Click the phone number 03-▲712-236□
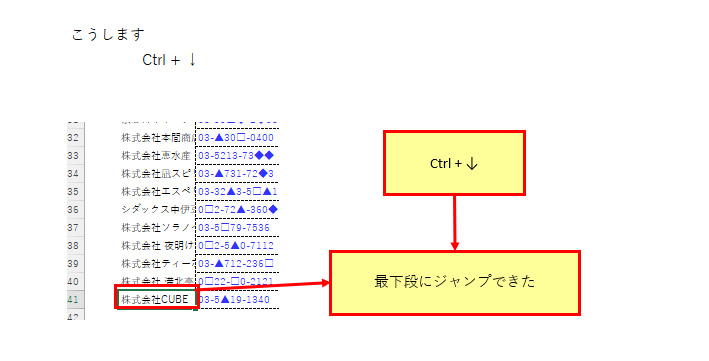Image resolution: width=709 pixels, height=361 pixels. (x=236, y=263)
